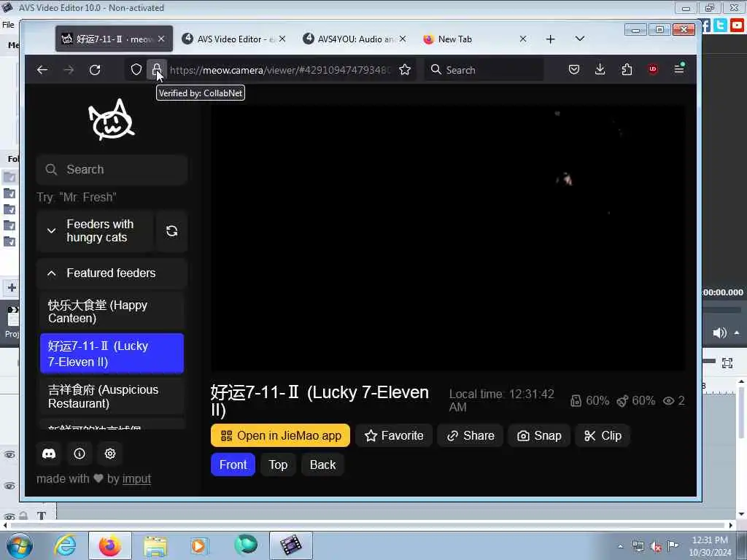Viewport: 747px width, 560px height.
Task: Click the AVS horizontal timeline scrollbar
Action: tap(367, 525)
